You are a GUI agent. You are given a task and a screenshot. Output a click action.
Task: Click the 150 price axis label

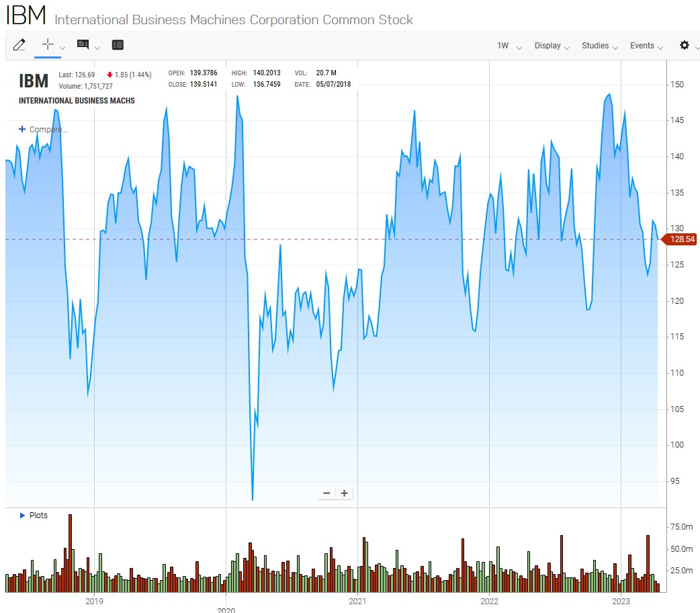click(x=677, y=85)
